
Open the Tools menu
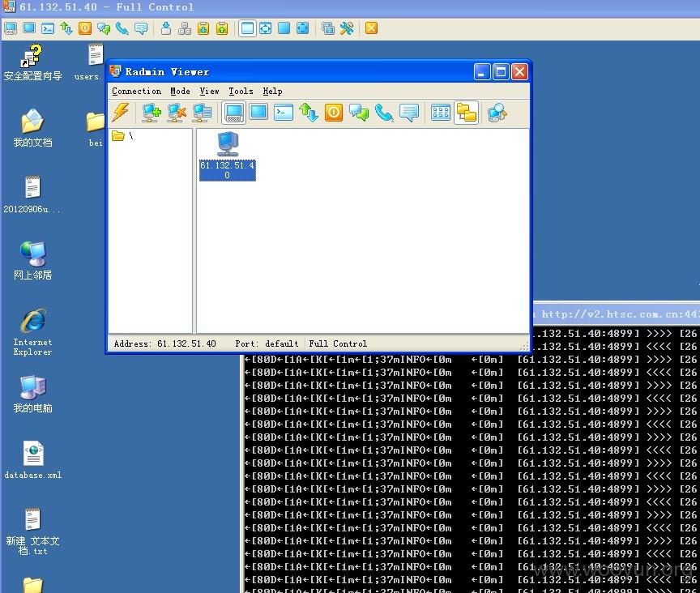[241, 91]
